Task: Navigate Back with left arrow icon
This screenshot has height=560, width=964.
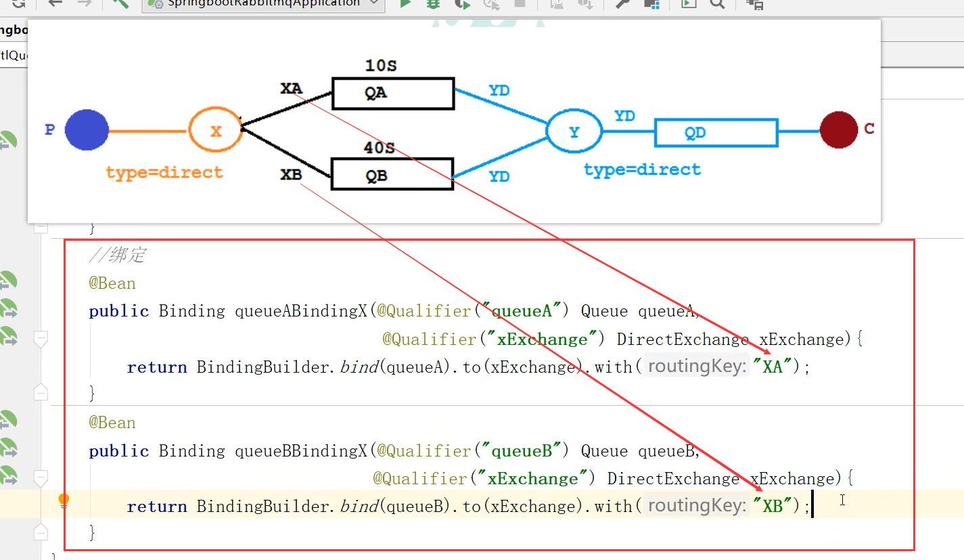Action: coord(55,3)
